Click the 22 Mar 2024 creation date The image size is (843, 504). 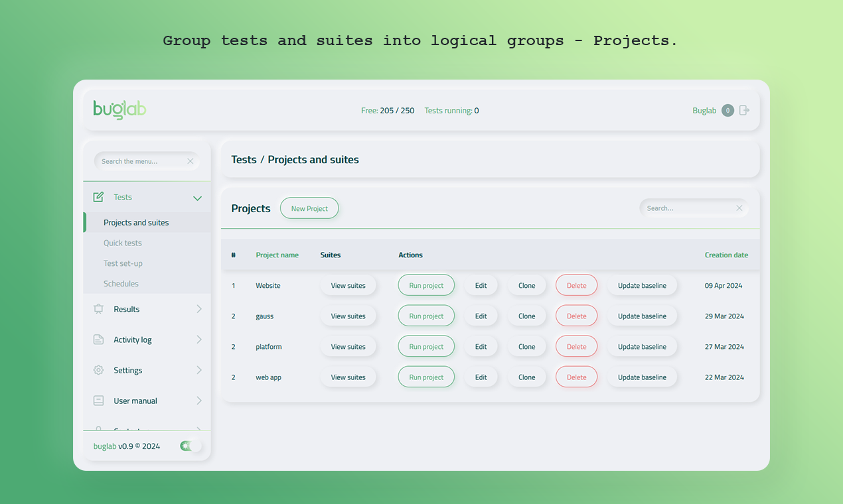(724, 377)
